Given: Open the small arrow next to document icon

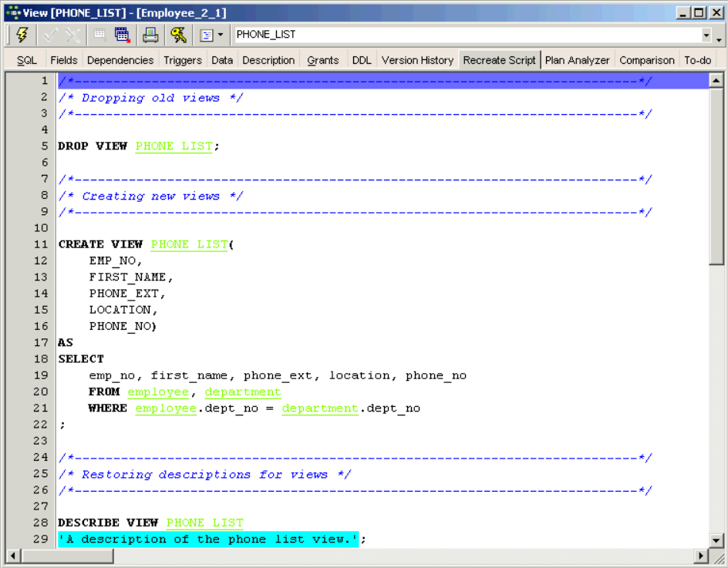Looking at the screenshot, I should (220, 35).
